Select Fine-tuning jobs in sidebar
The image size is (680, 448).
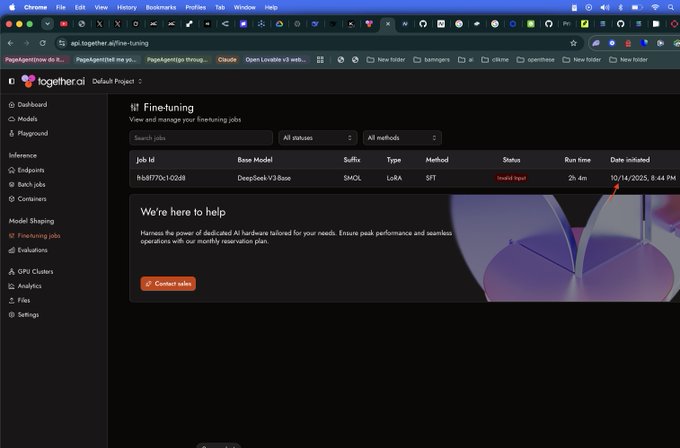34,235
